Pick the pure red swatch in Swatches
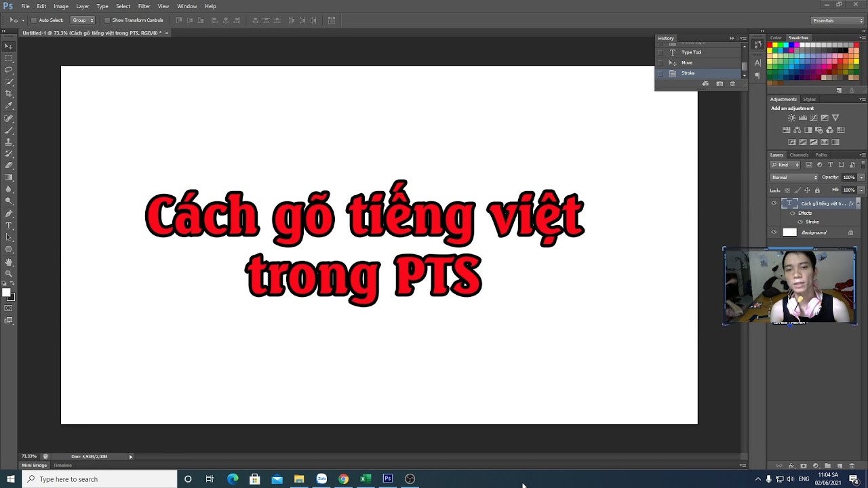The image size is (868, 488). click(x=771, y=45)
